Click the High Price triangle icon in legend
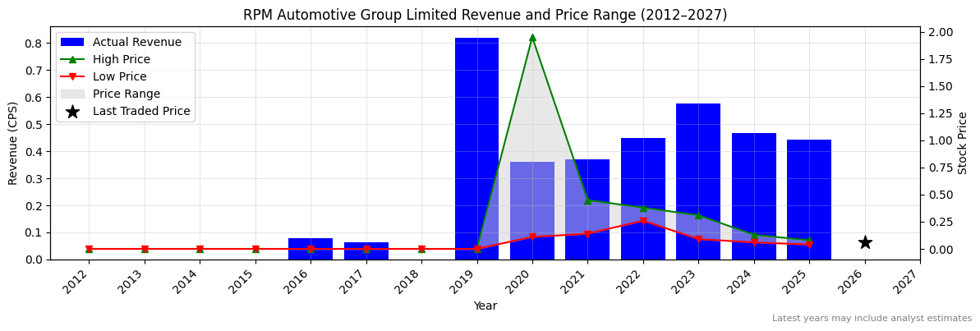Screen dimensions: 980x331 (x=72, y=59)
